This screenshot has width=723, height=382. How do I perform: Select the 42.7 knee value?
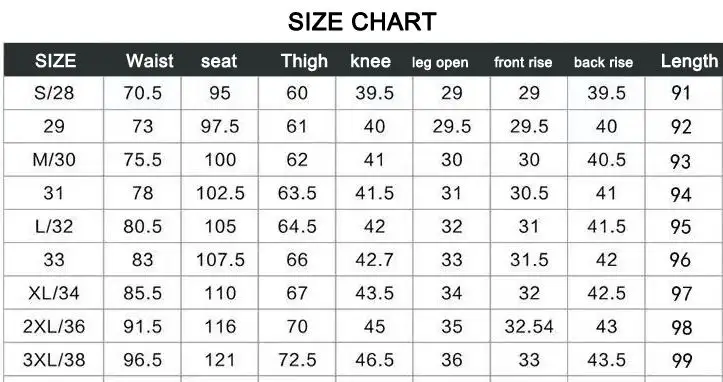374,260
